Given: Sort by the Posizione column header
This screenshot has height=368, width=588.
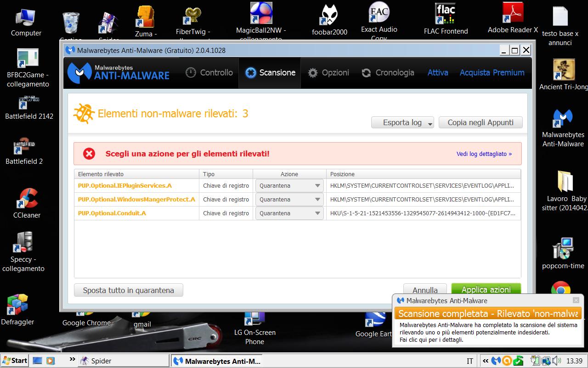Looking at the screenshot, I should click(x=424, y=174).
